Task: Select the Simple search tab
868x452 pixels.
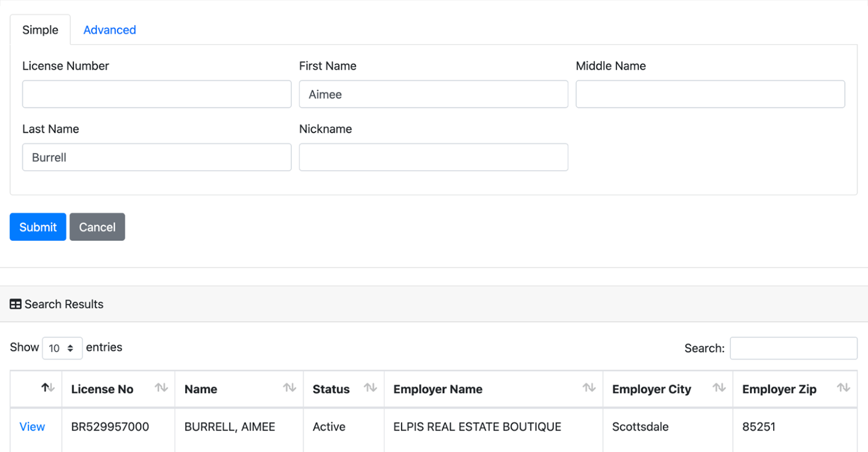Action: (40, 30)
